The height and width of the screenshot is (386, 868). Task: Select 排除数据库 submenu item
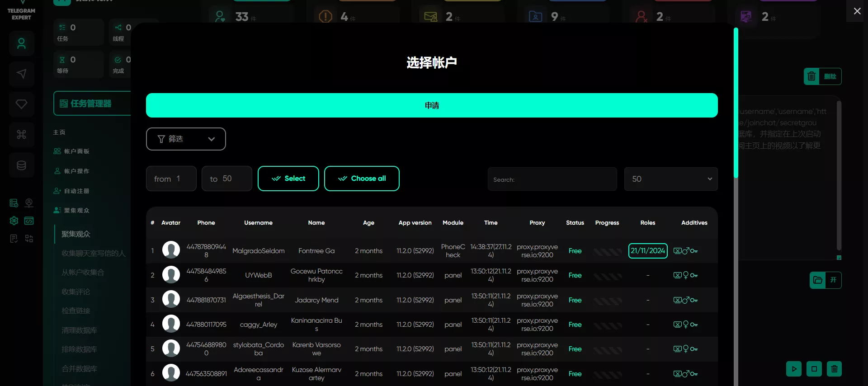[x=80, y=349]
